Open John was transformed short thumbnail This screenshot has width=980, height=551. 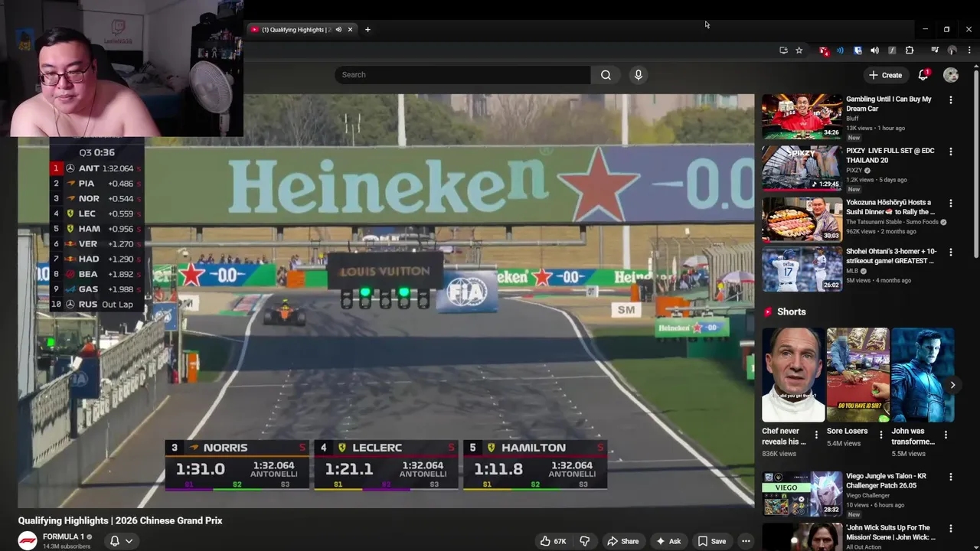coord(923,375)
